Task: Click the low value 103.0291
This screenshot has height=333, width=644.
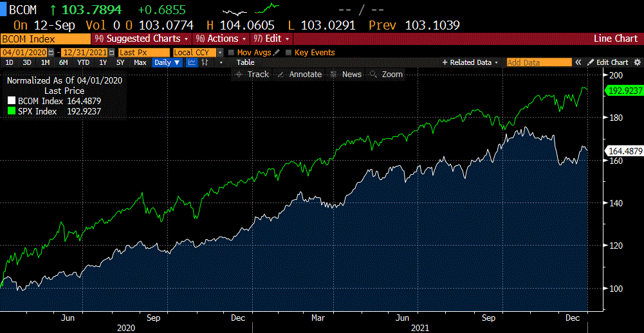Action: (x=327, y=26)
